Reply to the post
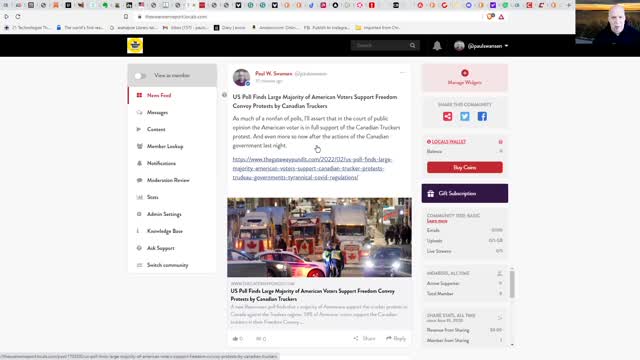Viewport: 640px width, 360px height. [x=396, y=338]
